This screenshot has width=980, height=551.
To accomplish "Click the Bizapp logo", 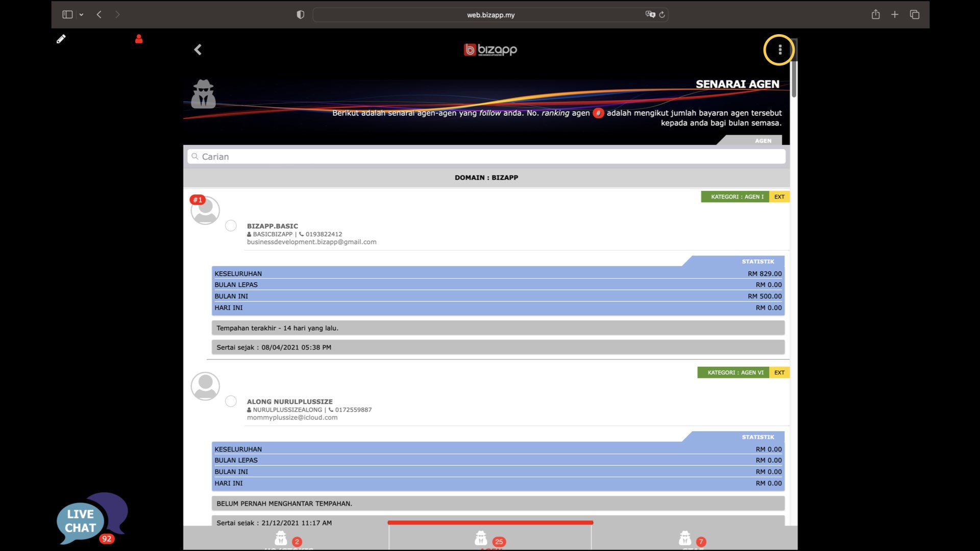I will tap(490, 49).
